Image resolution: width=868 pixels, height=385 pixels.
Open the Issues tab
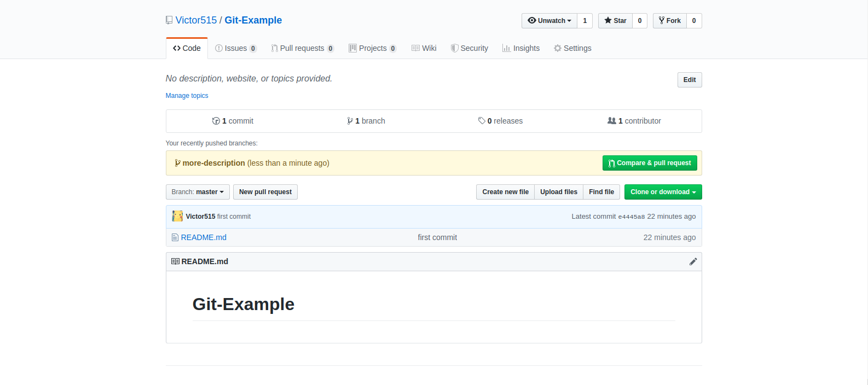tap(236, 48)
